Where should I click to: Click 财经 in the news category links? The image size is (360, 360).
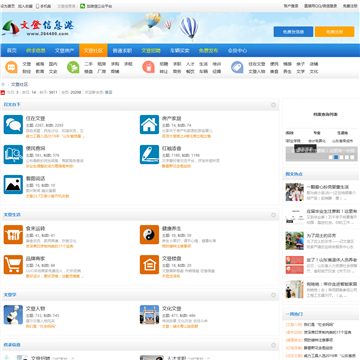click(27, 71)
